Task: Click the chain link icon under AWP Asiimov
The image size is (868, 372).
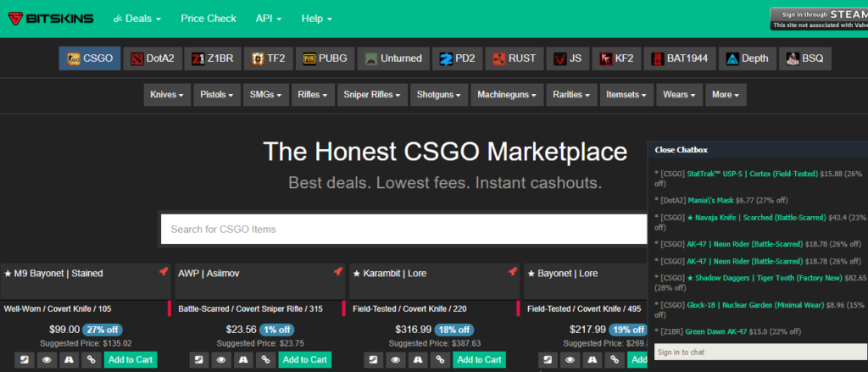Action: 265,360
